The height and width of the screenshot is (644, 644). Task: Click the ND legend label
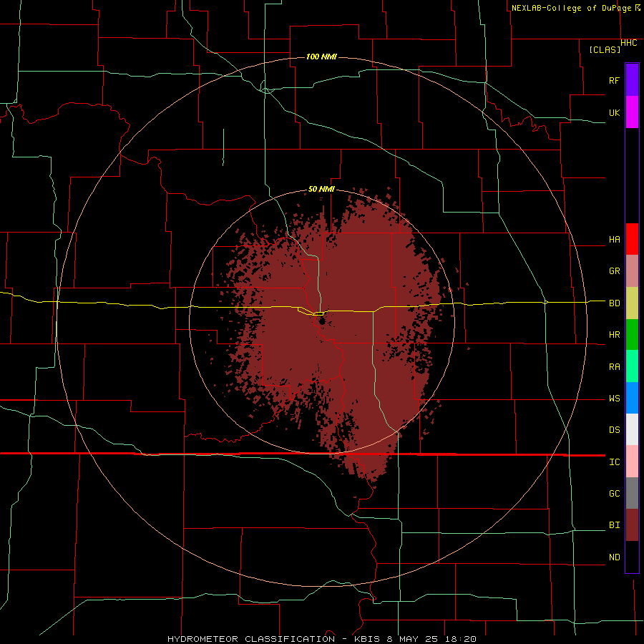pyautogui.click(x=614, y=557)
